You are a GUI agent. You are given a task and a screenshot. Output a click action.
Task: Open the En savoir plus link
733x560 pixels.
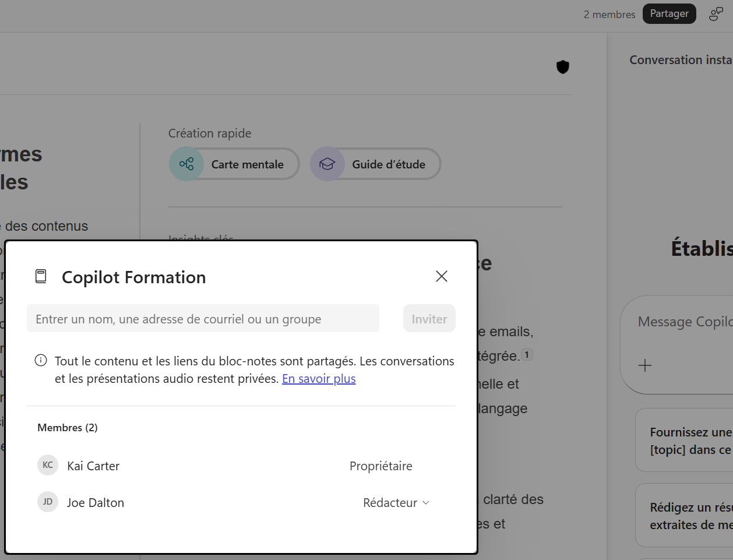(x=319, y=379)
